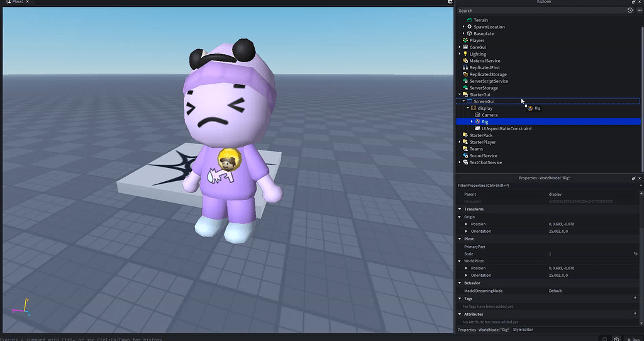The width and height of the screenshot is (644, 341).
Task: Reset the Scale property to default
Action: point(636,254)
